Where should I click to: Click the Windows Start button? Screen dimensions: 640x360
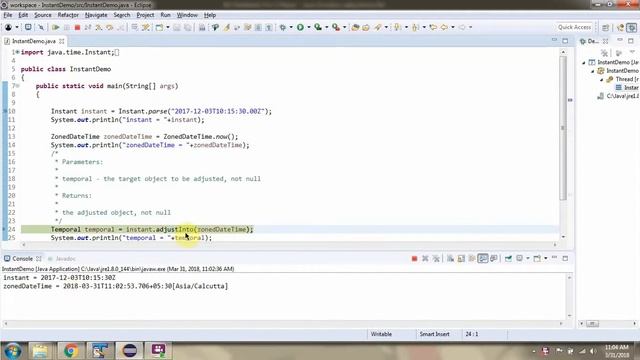tap(13, 351)
